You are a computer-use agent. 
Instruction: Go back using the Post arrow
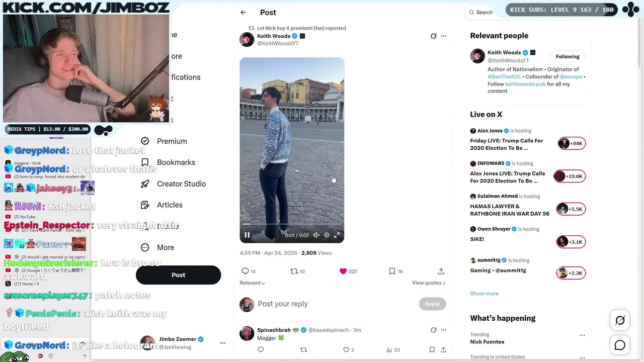(x=243, y=13)
